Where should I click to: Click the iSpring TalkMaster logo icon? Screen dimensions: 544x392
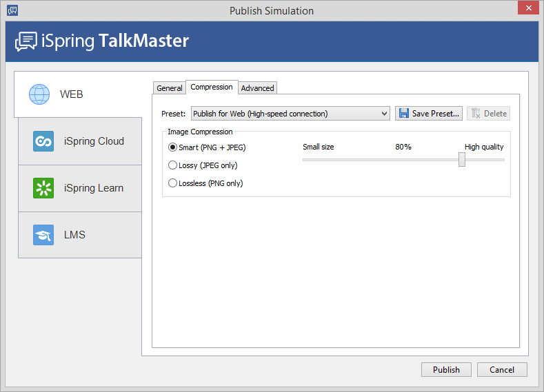click(x=26, y=41)
